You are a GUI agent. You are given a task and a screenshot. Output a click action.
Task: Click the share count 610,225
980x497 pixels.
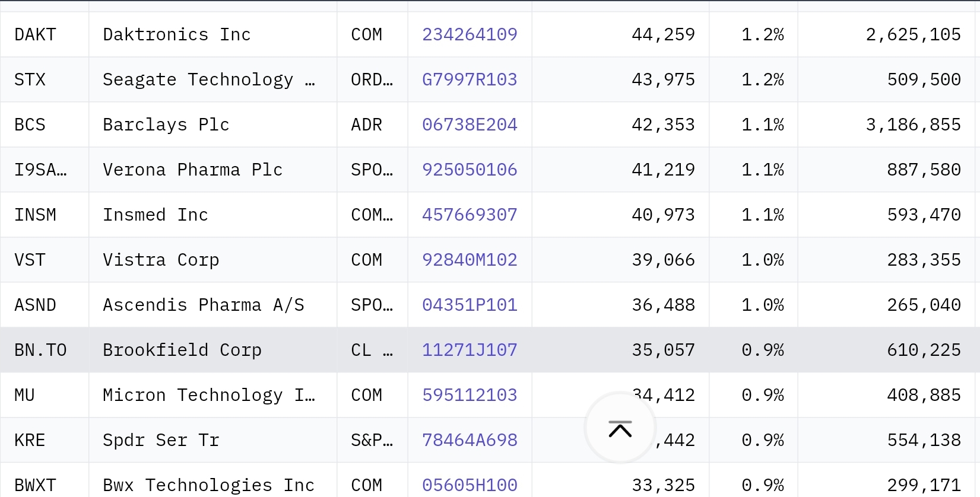coord(924,350)
